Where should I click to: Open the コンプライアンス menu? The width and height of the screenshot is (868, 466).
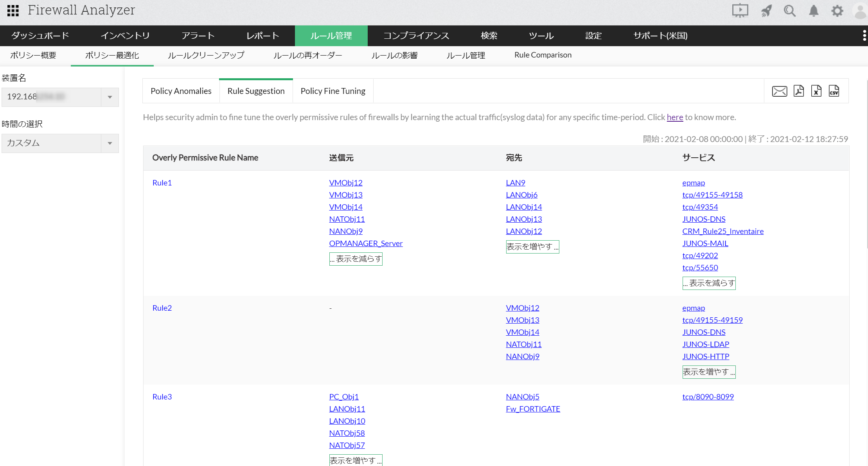[x=416, y=36]
